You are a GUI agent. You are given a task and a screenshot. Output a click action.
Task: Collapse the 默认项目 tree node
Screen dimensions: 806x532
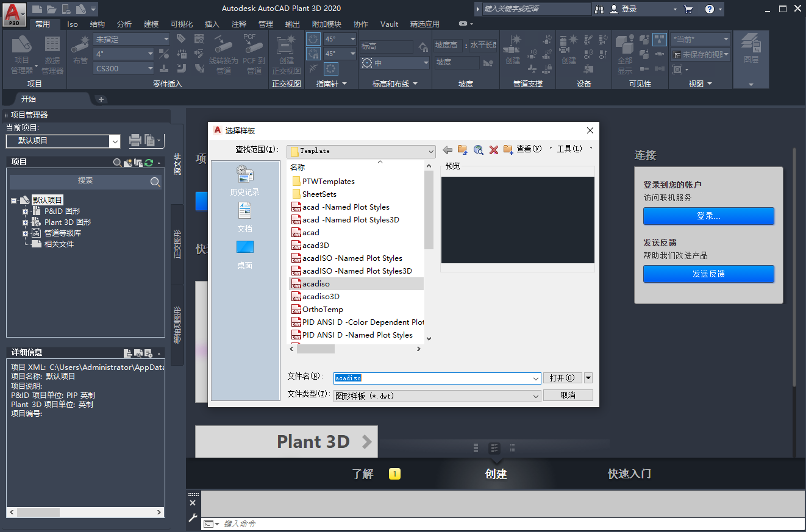tap(13, 200)
